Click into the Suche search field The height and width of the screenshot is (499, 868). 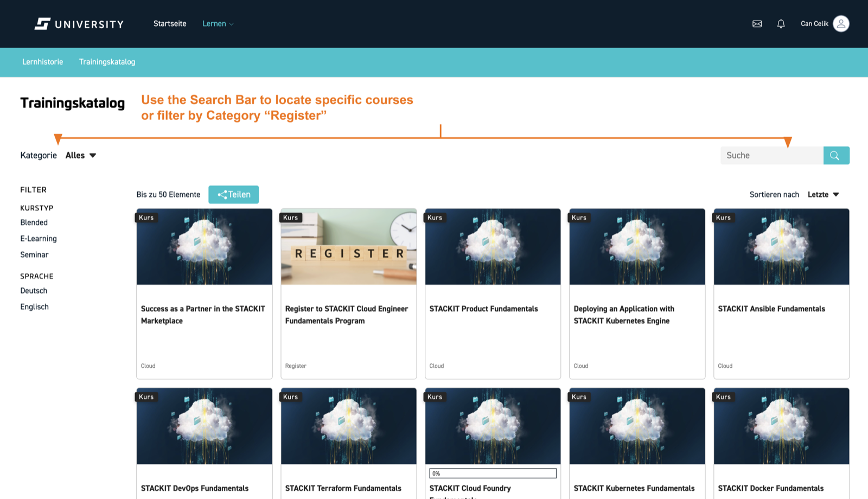pos(771,156)
